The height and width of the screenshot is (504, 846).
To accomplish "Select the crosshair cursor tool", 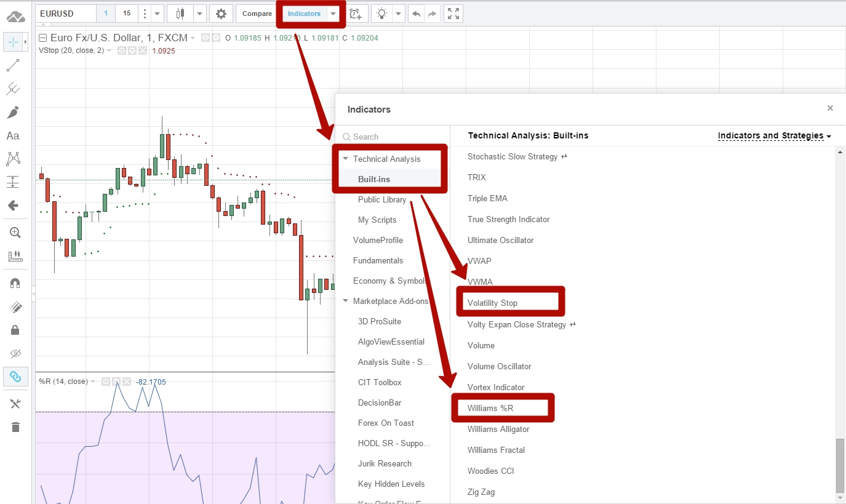I will pyautogui.click(x=13, y=42).
